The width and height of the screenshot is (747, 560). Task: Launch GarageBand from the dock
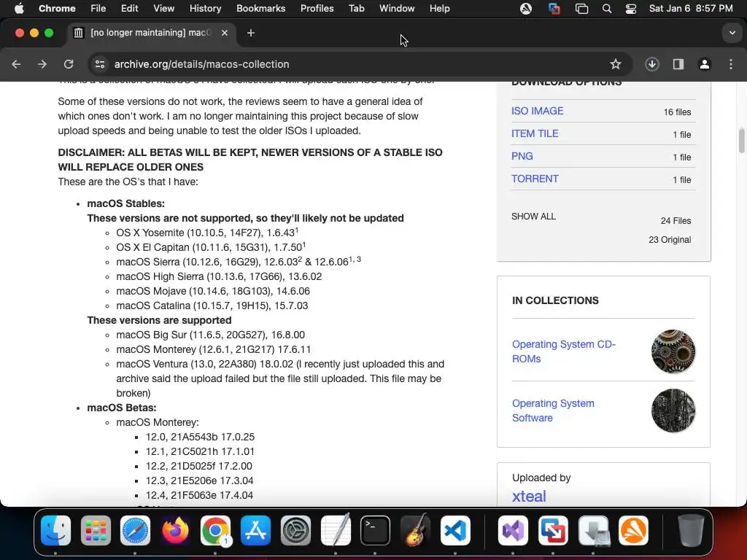click(415, 530)
